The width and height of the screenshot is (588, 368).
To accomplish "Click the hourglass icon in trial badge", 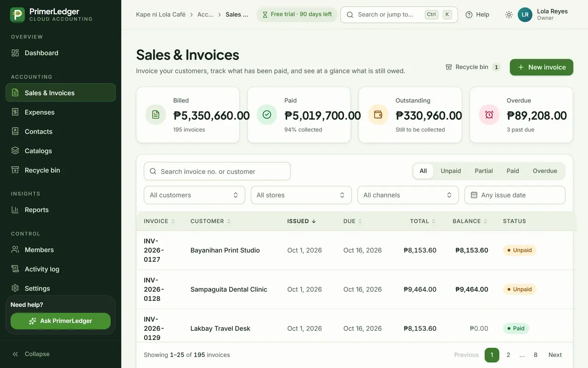I will pos(265,15).
